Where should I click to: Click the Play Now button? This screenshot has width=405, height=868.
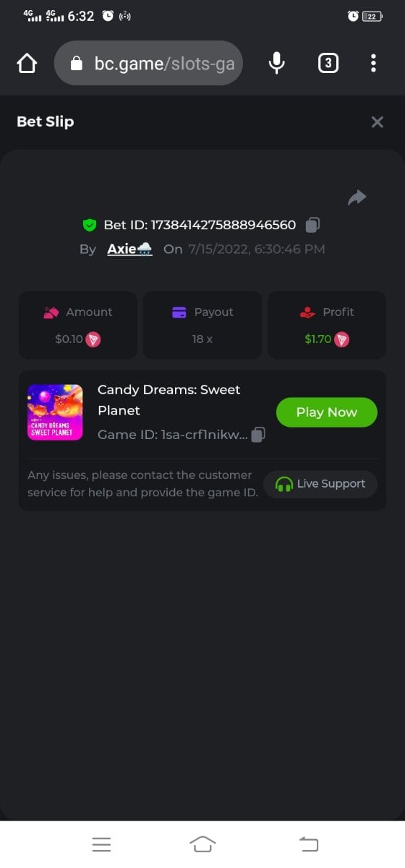pos(327,412)
